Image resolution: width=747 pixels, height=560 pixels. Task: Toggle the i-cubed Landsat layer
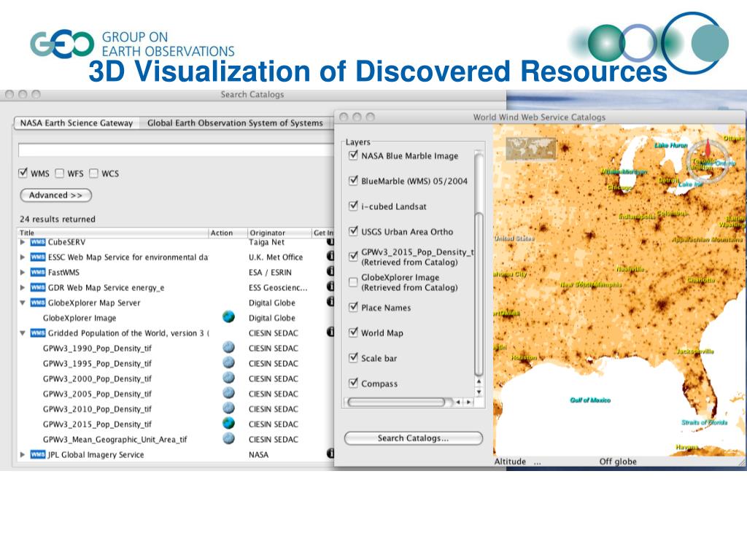[353, 206]
